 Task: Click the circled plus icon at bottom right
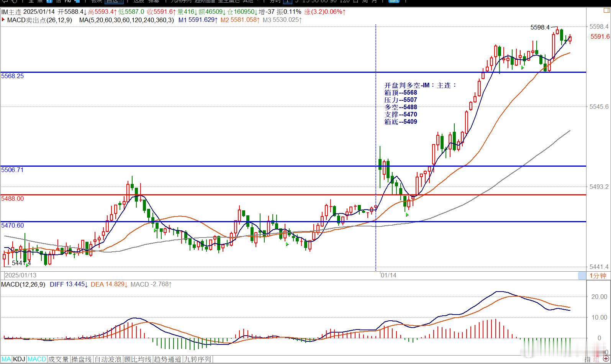(605, 359)
